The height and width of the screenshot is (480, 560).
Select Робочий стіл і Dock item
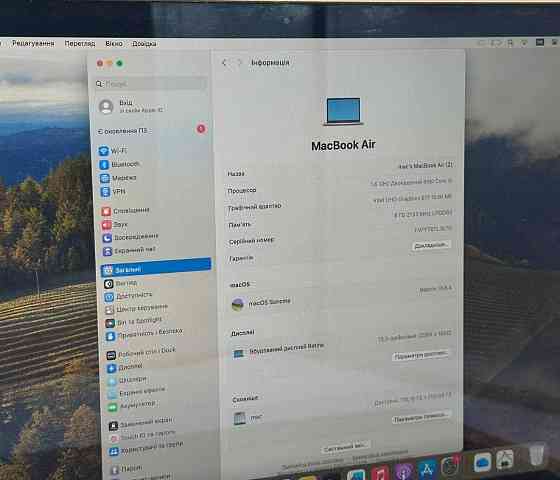[141, 352]
